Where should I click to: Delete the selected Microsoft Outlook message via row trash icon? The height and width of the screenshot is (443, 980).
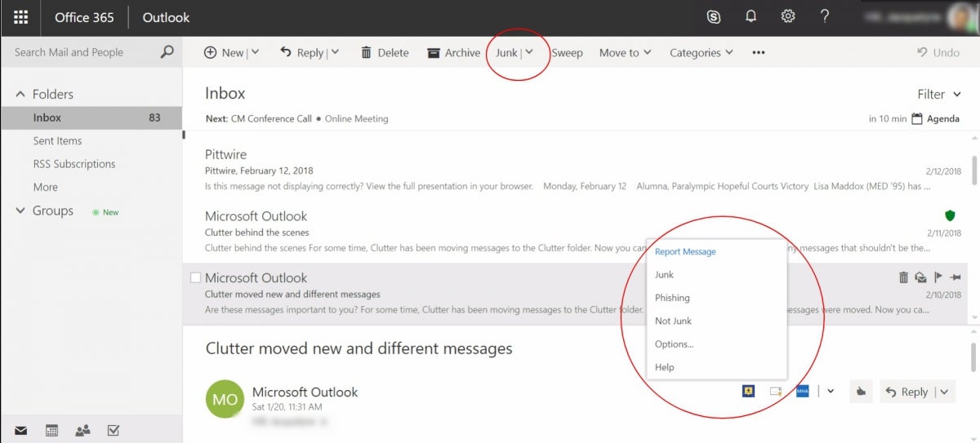click(x=903, y=277)
